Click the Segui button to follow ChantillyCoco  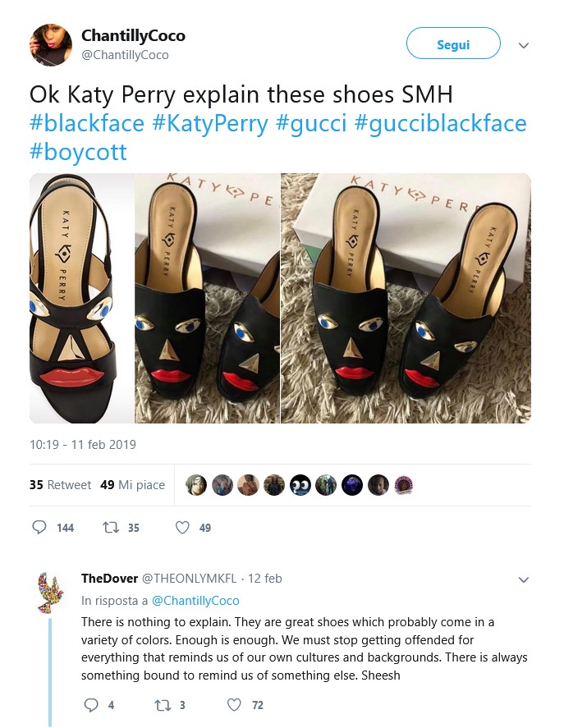[x=453, y=43]
